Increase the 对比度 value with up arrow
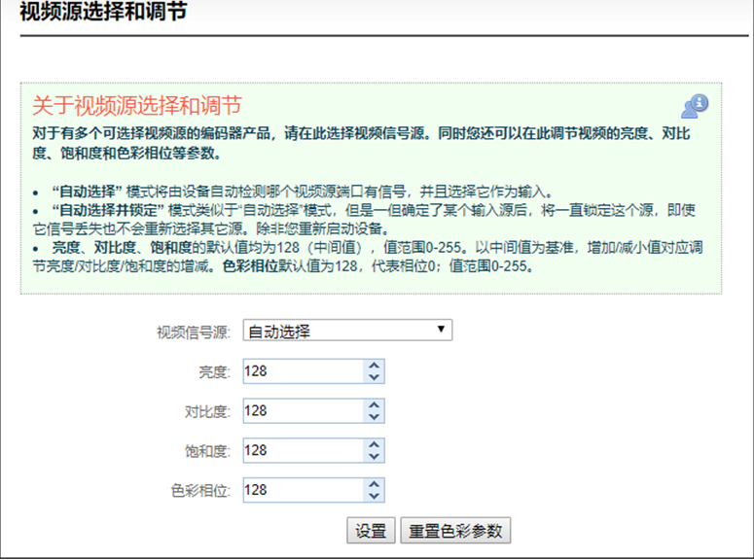The image size is (754, 560). click(374, 405)
